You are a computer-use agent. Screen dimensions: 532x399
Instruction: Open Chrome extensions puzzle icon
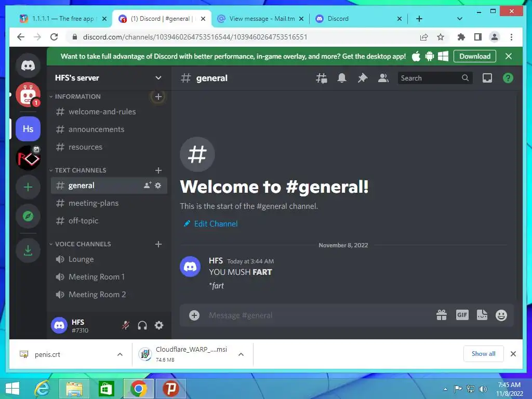click(x=461, y=37)
